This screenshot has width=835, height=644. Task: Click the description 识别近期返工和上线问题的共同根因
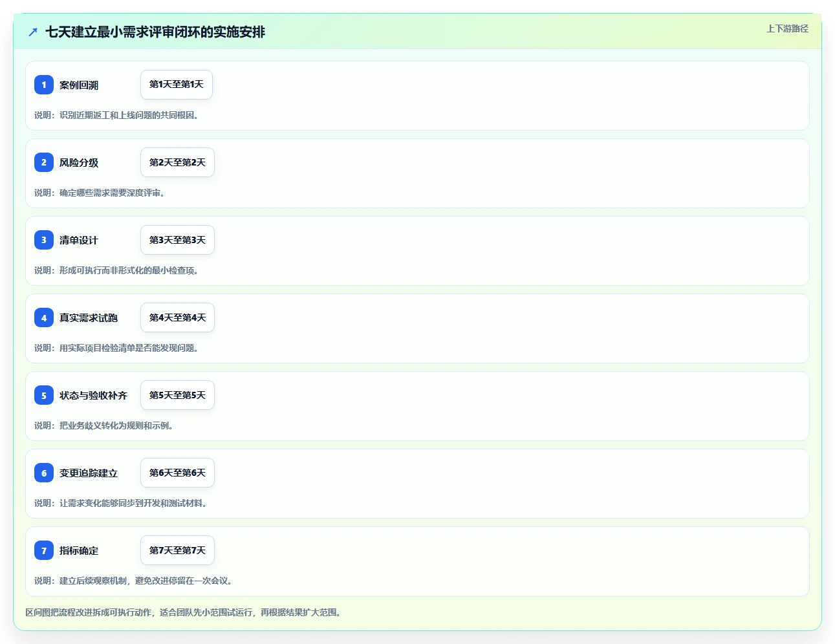[x=129, y=115]
